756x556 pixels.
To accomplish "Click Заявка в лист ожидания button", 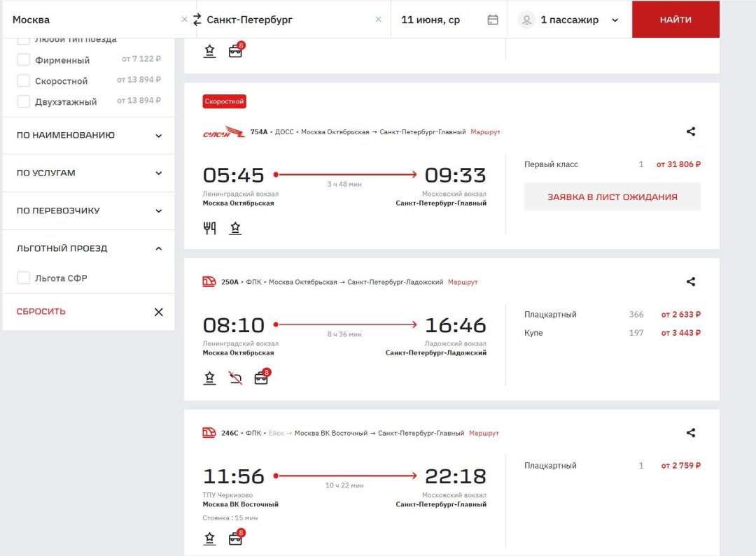I will coord(612,197).
